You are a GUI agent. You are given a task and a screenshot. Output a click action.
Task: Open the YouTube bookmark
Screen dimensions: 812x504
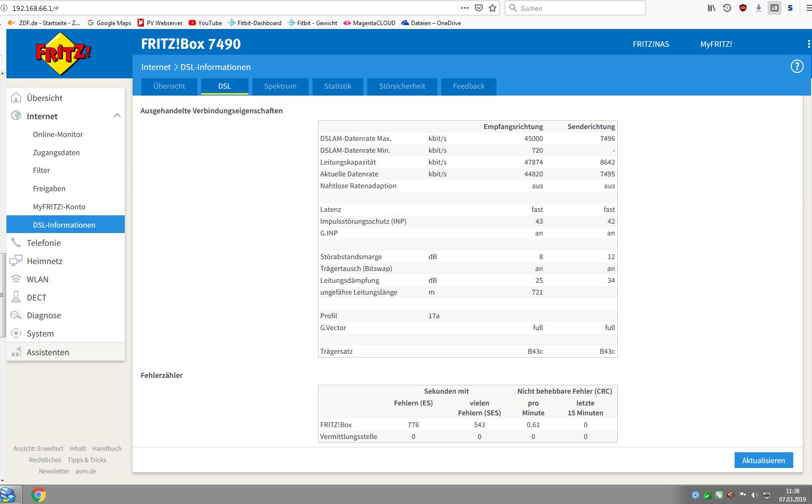point(205,23)
